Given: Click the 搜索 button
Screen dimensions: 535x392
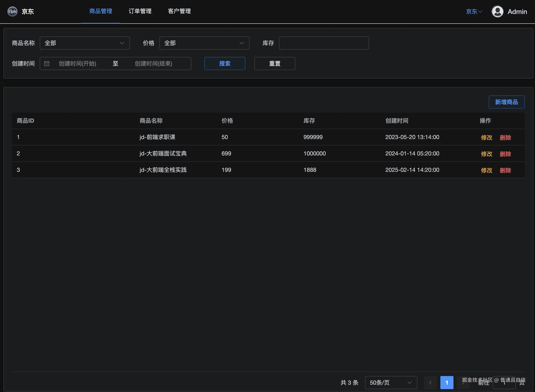Looking at the screenshot, I should [225, 64].
